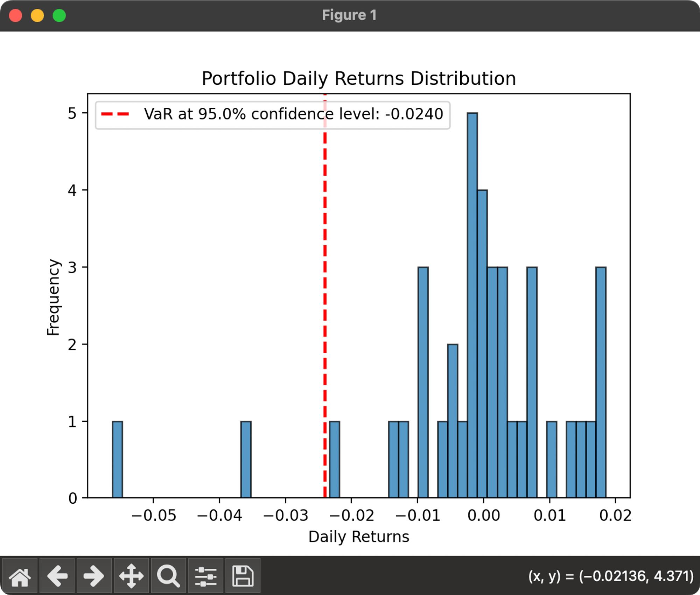Viewport: 700px width, 595px height.
Task: Click the y-axis tick label 2
Action: 72,344
